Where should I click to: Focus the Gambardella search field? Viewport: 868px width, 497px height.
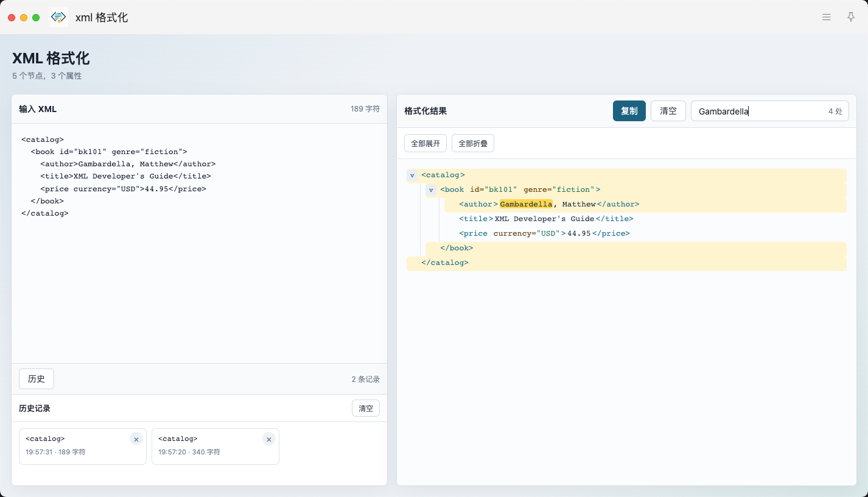click(770, 111)
